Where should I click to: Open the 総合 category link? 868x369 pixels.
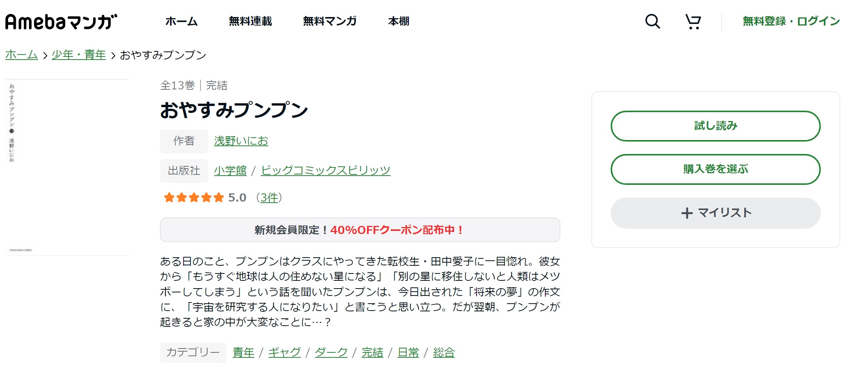pos(444,352)
